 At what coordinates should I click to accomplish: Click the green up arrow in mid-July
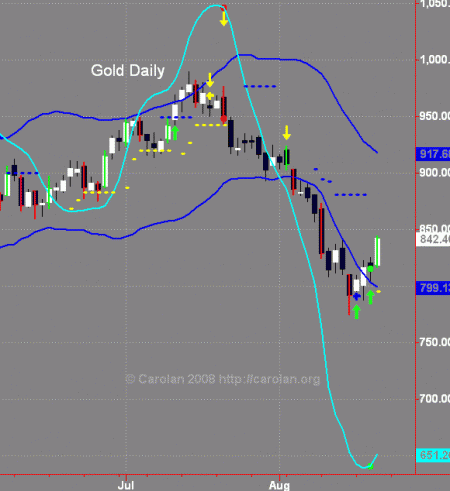pyautogui.click(x=175, y=133)
